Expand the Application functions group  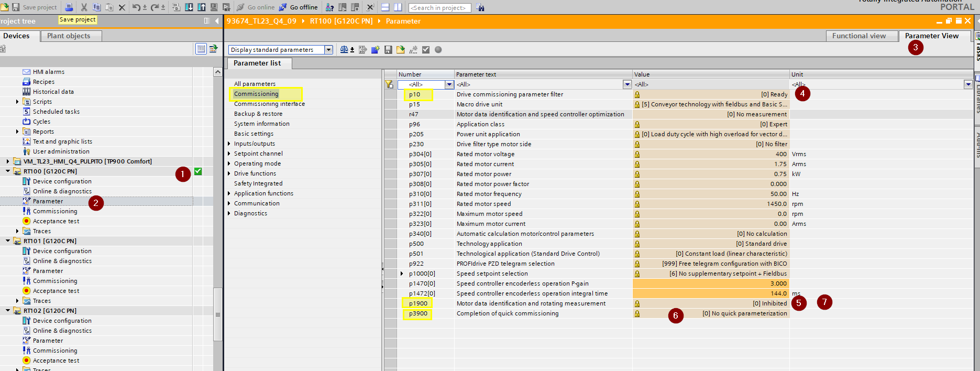pyautogui.click(x=229, y=193)
